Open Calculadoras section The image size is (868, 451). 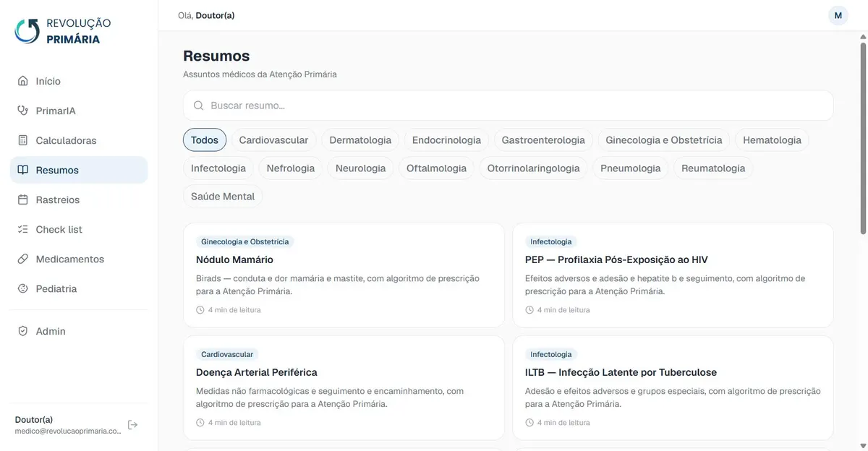click(x=79, y=140)
